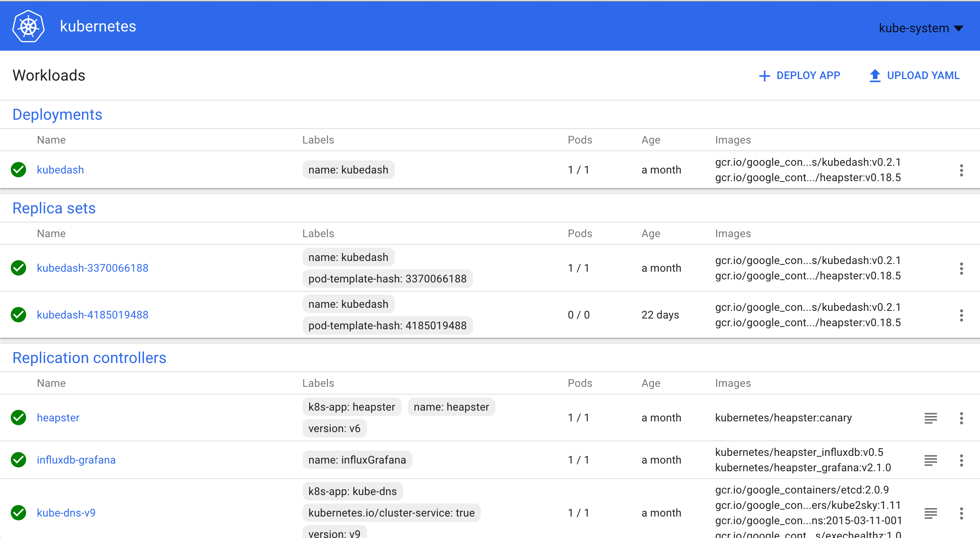Click green status check for kubedash-3370066188
Image resolution: width=980 pixels, height=538 pixels.
[x=18, y=268]
